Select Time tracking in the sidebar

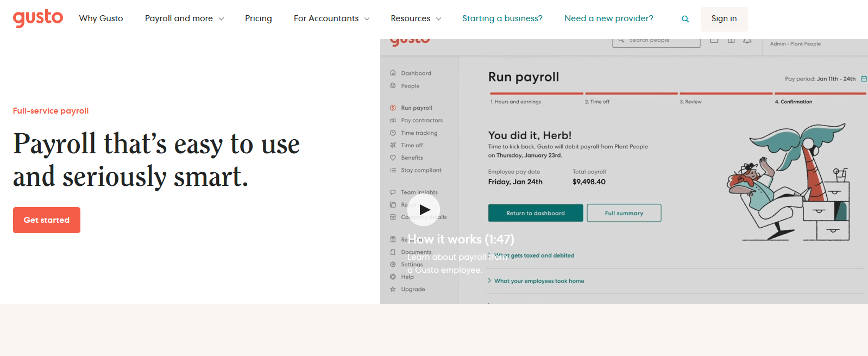coord(413,133)
